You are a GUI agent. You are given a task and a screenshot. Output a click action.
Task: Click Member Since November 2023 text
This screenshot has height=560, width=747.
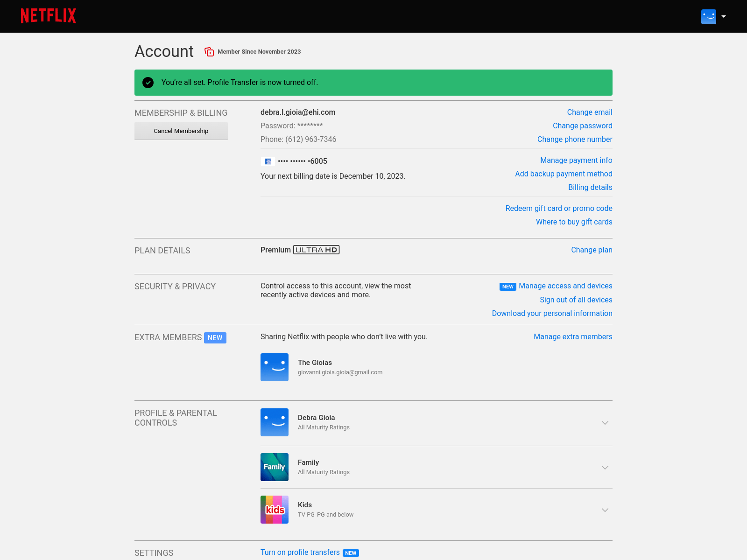click(259, 52)
